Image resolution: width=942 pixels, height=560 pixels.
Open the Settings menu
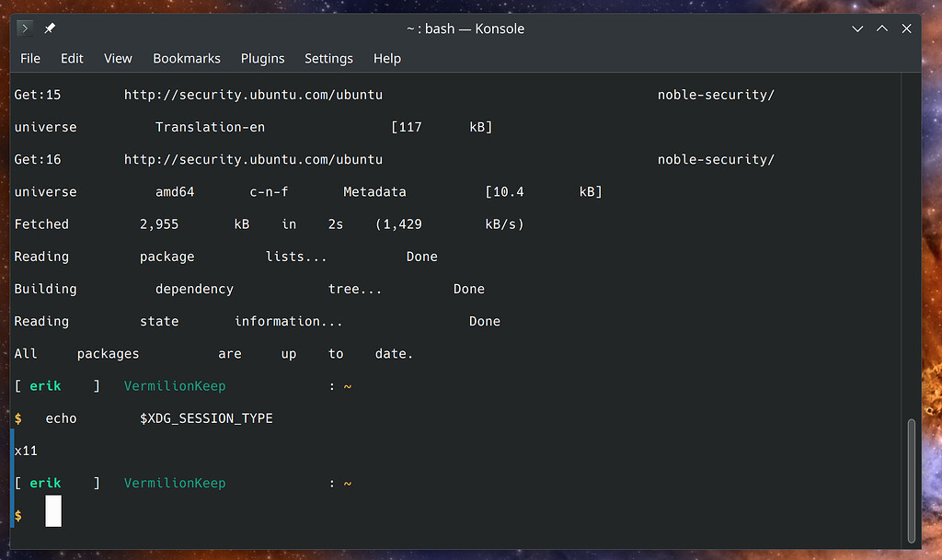pos(328,58)
